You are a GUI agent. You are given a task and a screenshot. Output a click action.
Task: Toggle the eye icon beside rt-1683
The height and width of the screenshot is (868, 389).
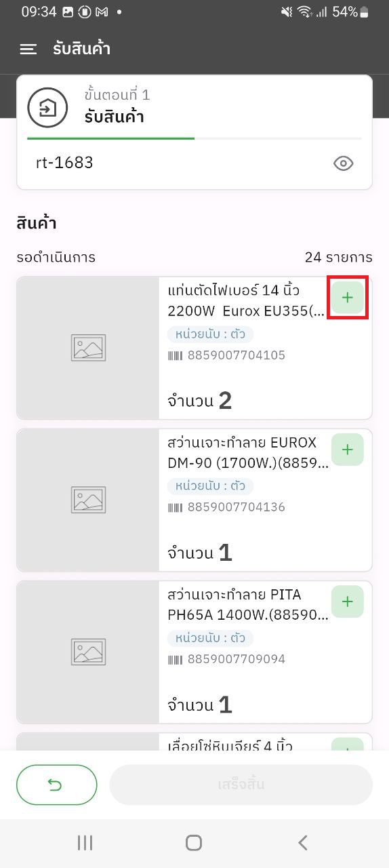[344, 163]
